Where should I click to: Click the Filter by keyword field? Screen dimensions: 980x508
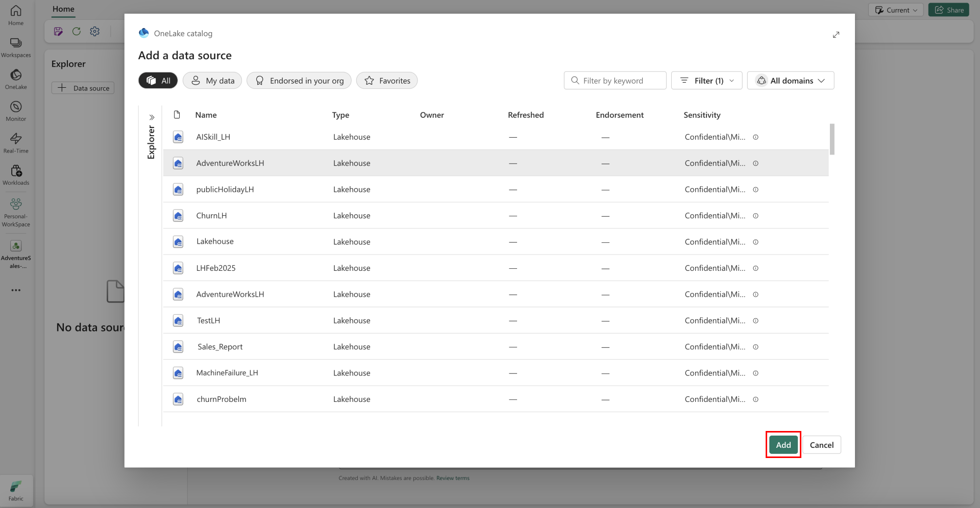[x=615, y=81]
